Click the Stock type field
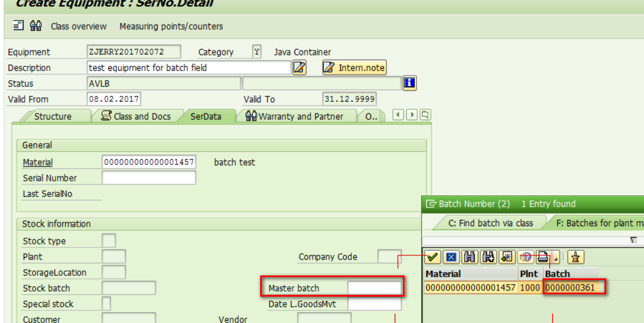Screen dimensions: 644x323 (109, 241)
